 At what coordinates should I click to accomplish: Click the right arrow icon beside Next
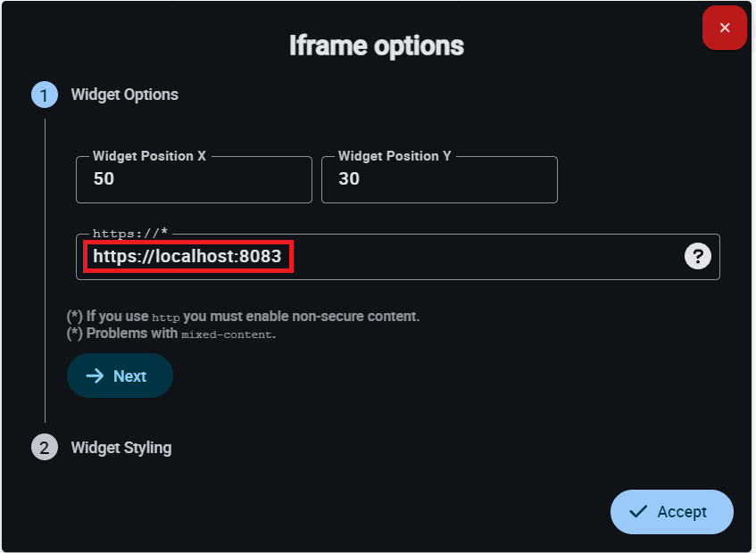[x=95, y=376]
